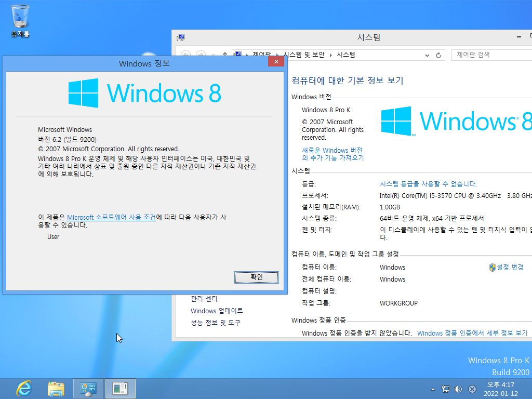The width and height of the screenshot is (532, 399).
Task: Open File Explorer from the taskbar
Action: coord(56,389)
